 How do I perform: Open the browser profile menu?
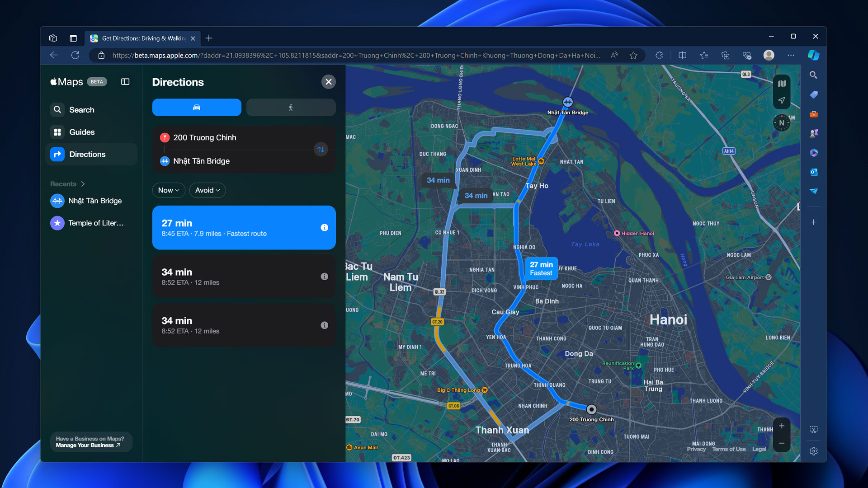tap(769, 55)
